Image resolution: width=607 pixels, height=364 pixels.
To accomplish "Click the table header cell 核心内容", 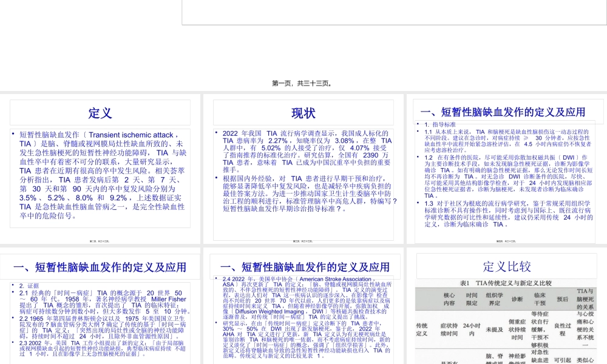I will click(450, 298).
